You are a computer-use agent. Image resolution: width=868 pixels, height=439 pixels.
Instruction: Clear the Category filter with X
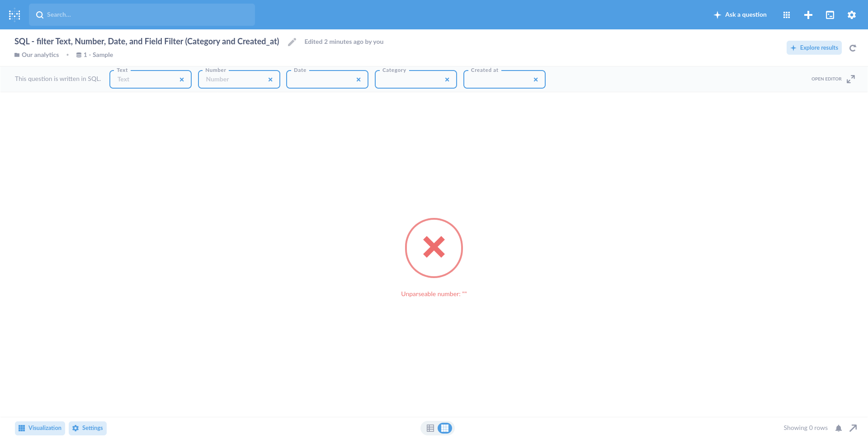point(447,80)
